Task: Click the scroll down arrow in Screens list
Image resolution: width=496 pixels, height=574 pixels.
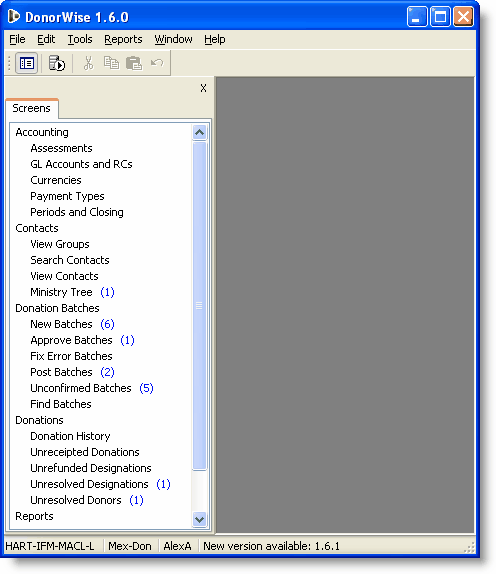Action: point(199,519)
